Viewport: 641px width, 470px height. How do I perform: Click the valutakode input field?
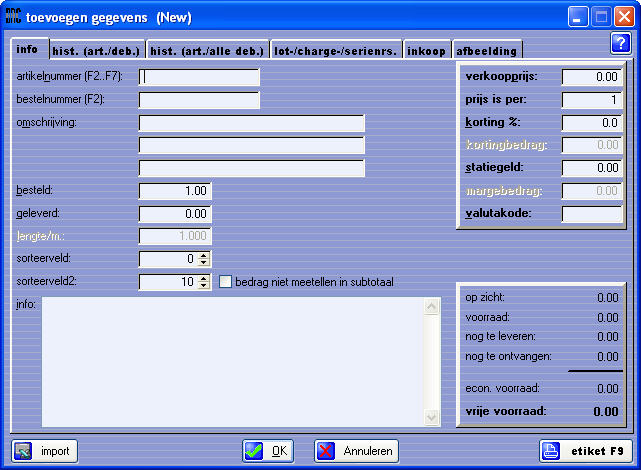click(x=592, y=213)
